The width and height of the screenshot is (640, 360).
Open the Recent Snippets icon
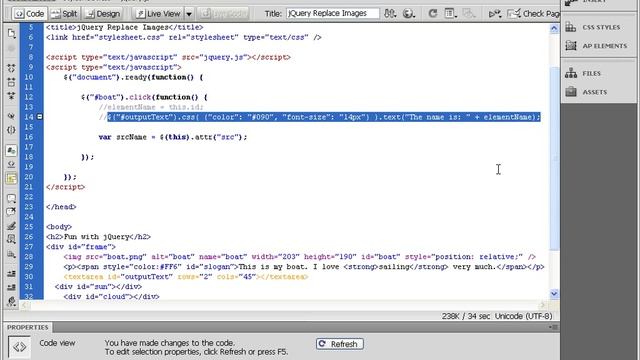point(11,240)
